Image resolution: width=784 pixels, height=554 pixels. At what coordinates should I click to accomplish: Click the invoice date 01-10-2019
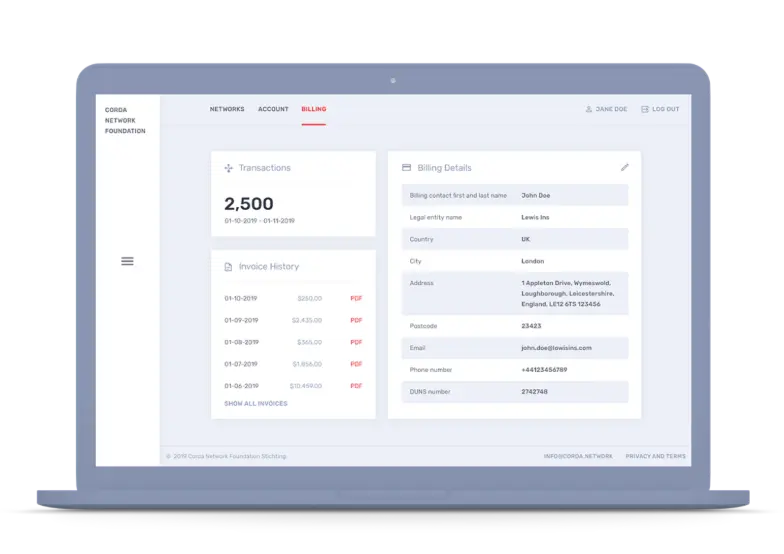click(x=240, y=298)
